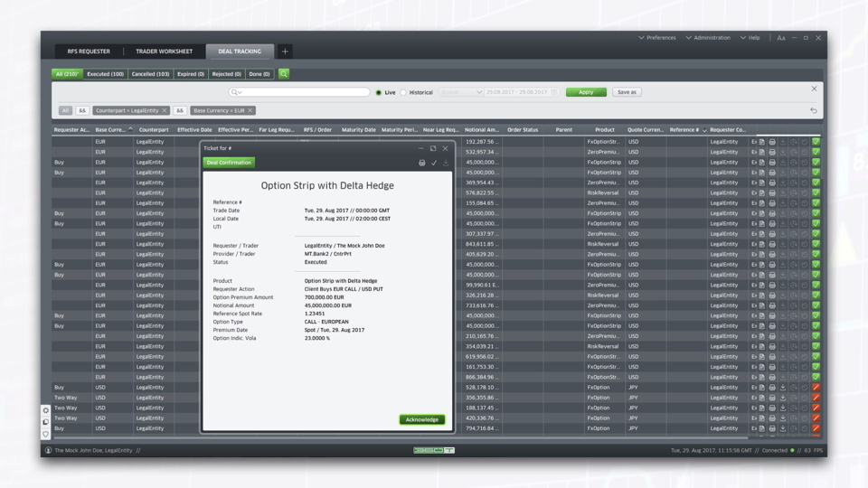Switch to the Trader Worksheet tab

[164, 52]
